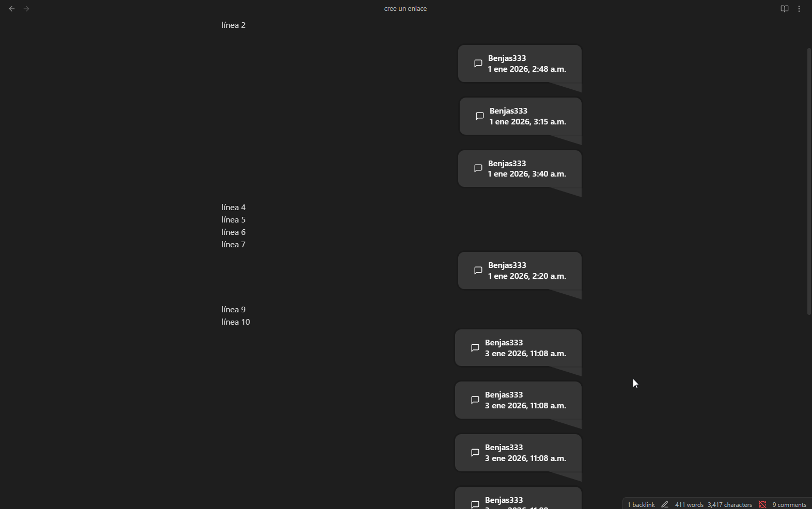Select Benjas333's comment from 1 ene 3:40 a.m.

coord(520,169)
